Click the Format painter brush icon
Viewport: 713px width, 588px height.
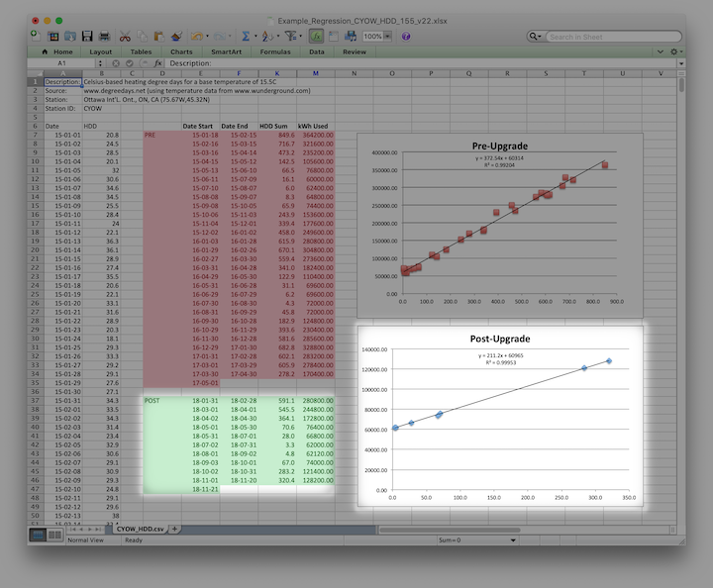pyautogui.click(x=176, y=37)
